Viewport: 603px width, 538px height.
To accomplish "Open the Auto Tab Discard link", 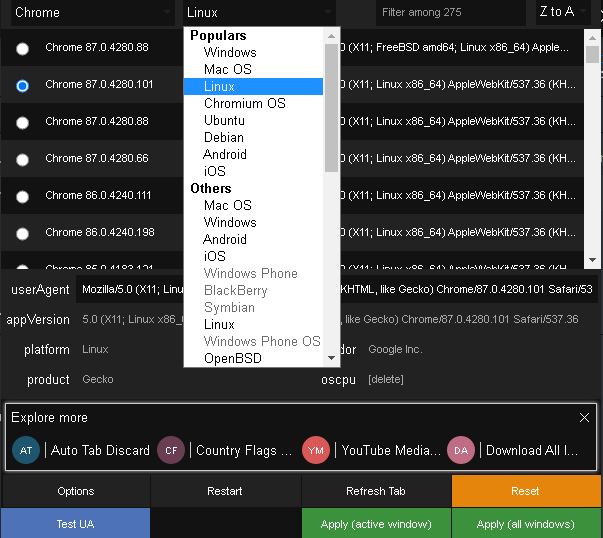I will [100, 450].
